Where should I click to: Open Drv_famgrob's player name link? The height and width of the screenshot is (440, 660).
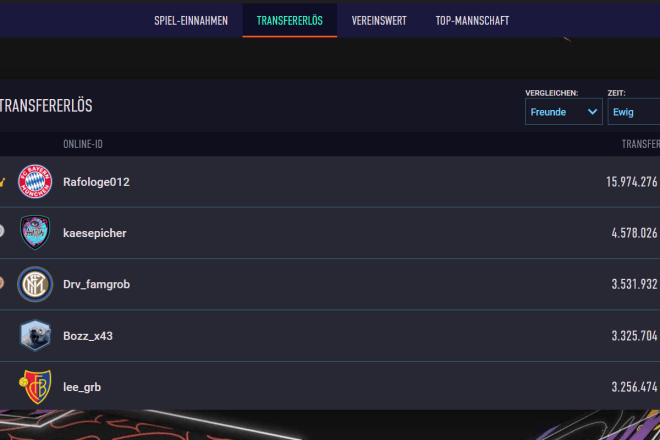point(96,284)
